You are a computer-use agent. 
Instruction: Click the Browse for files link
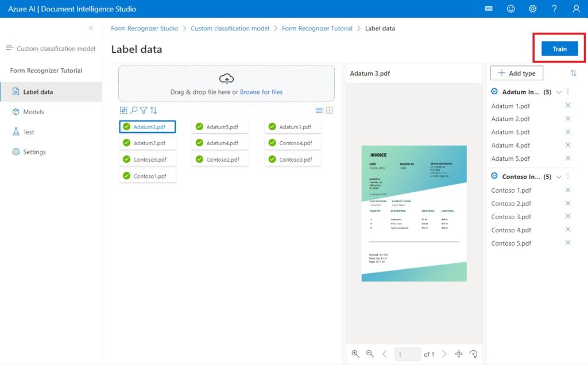261,92
